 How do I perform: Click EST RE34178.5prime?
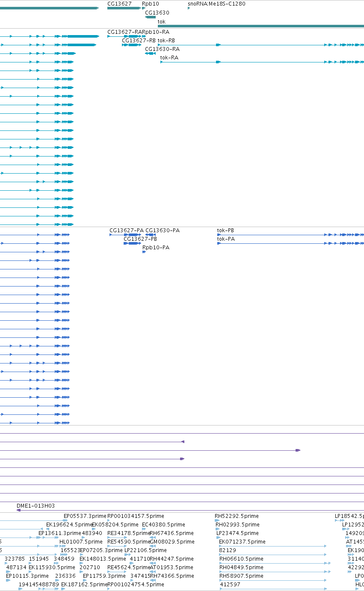(x=128, y=533)
